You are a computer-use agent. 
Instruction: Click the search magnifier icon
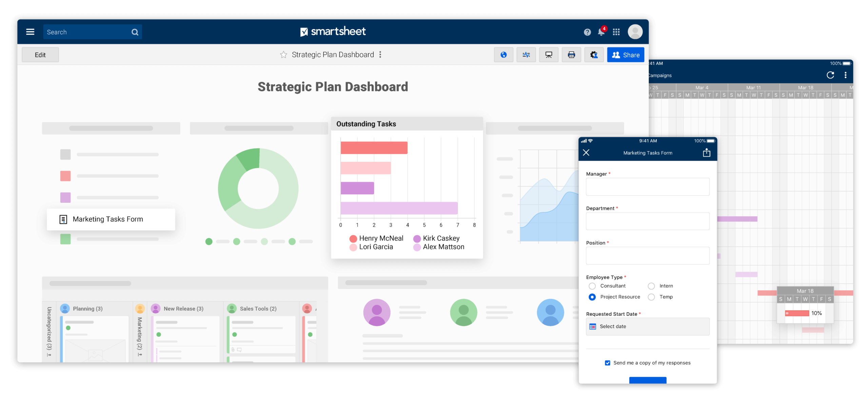pyautogui.click(x=135, y=32)
